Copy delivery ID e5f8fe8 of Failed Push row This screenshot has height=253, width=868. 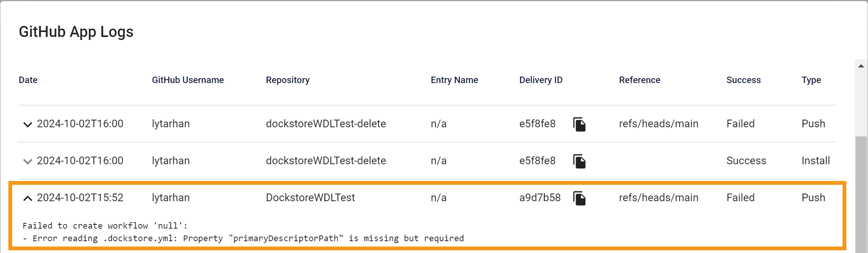[x=579, y=124]
